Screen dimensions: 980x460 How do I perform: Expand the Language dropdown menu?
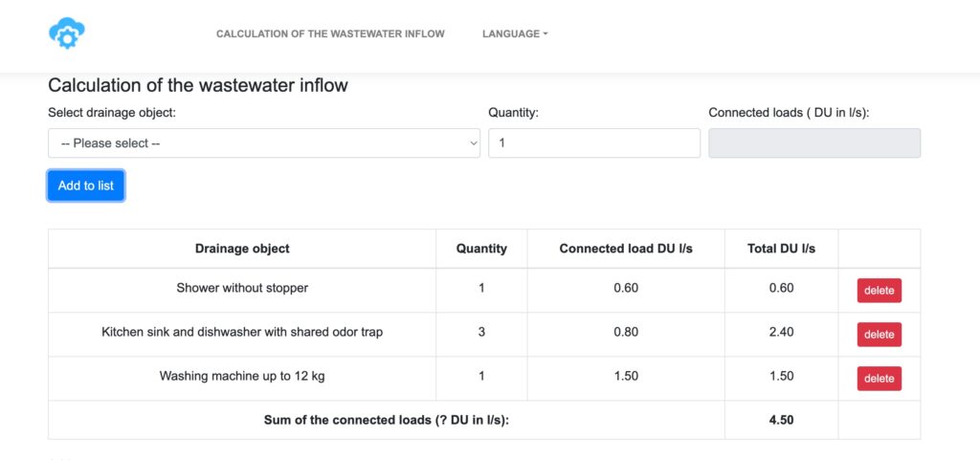(x=514, y=33)
